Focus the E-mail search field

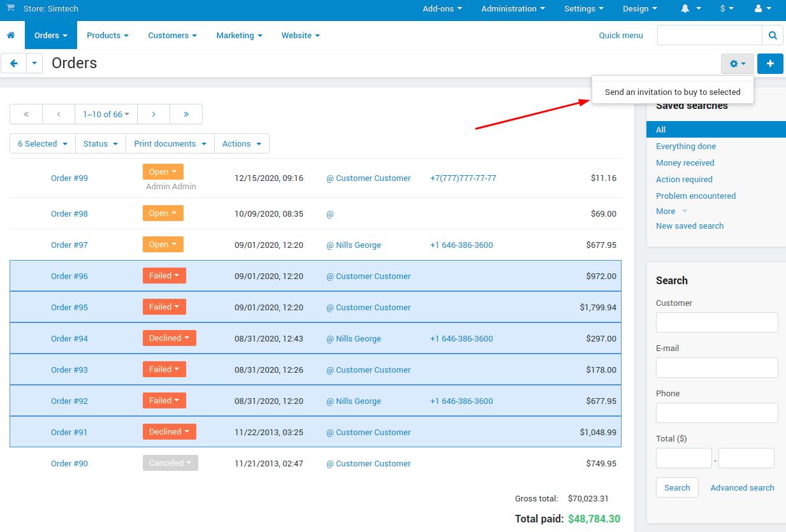717,368
